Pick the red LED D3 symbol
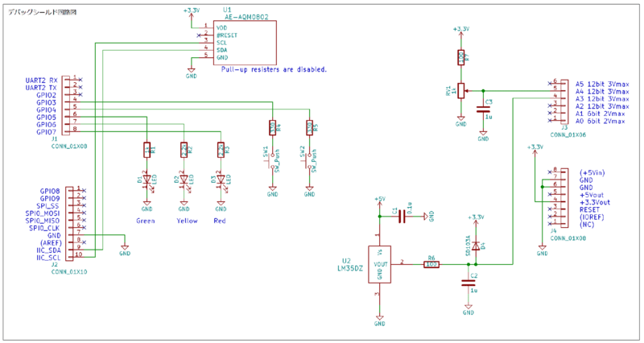The height and width of the screenshot is (343, 644). click(x=221, y=180)
